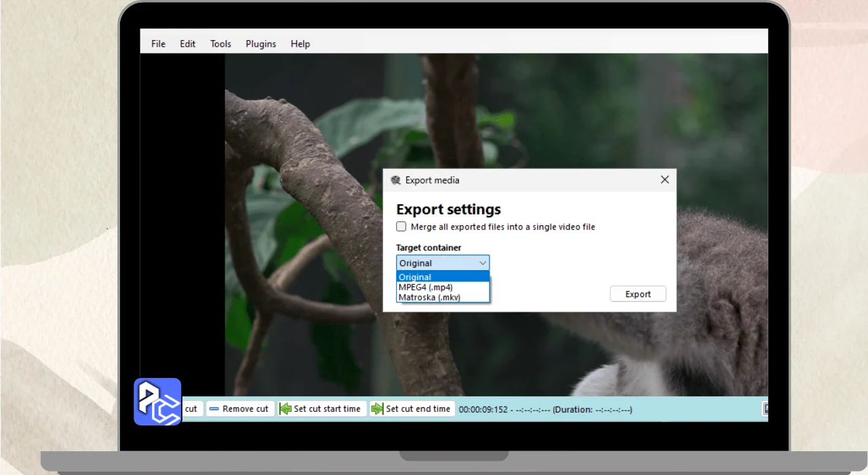This screenshot has width=868, height=475.
Task: Open the Tools menu
Action: tap(220, 44)
